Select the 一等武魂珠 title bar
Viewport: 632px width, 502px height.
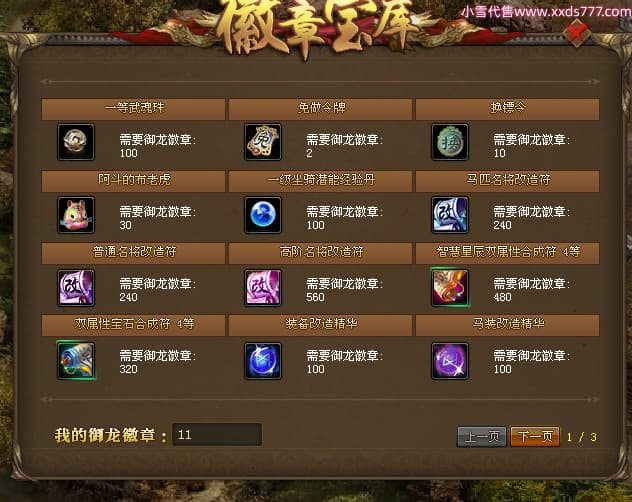133,109
